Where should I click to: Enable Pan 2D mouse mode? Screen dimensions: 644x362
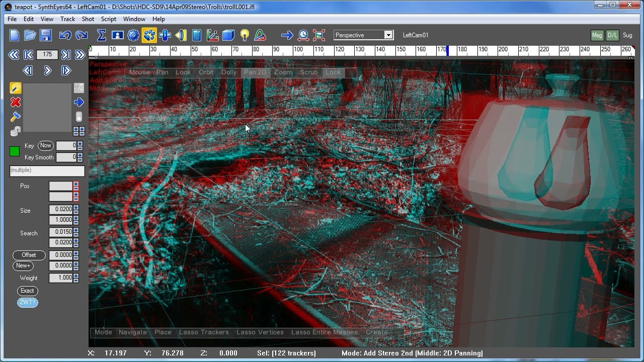pos(255,72)
